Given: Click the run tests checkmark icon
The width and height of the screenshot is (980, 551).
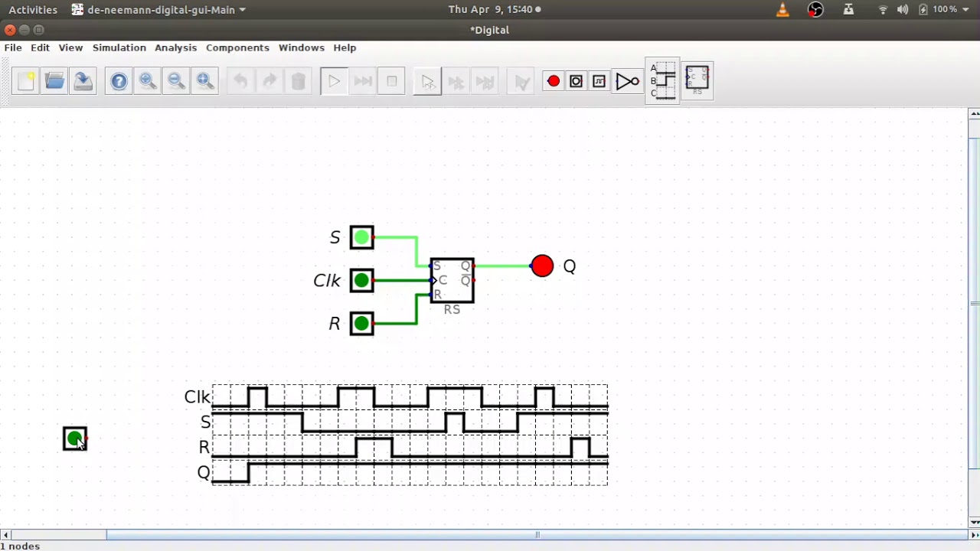Looking at the screenshot, I should 522,81.
